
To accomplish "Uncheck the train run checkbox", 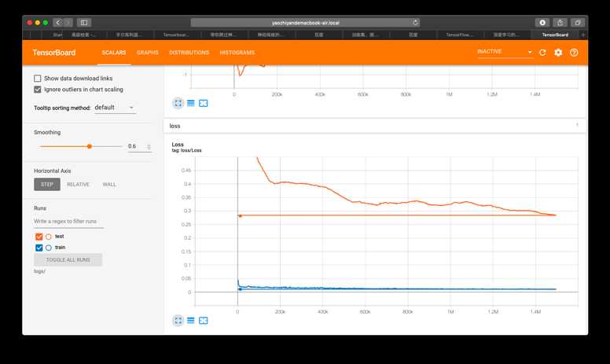I will [x=39, y=248].
